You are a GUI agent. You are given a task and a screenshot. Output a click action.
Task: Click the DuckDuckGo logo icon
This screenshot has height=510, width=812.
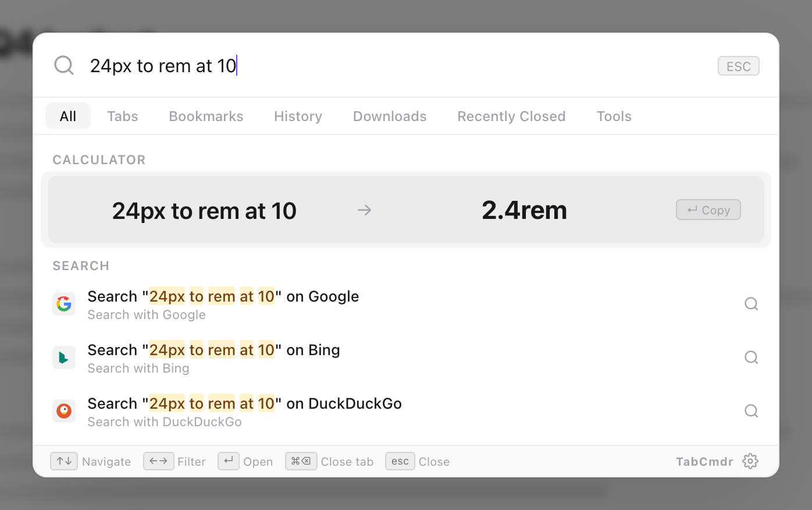click(64, 411)
